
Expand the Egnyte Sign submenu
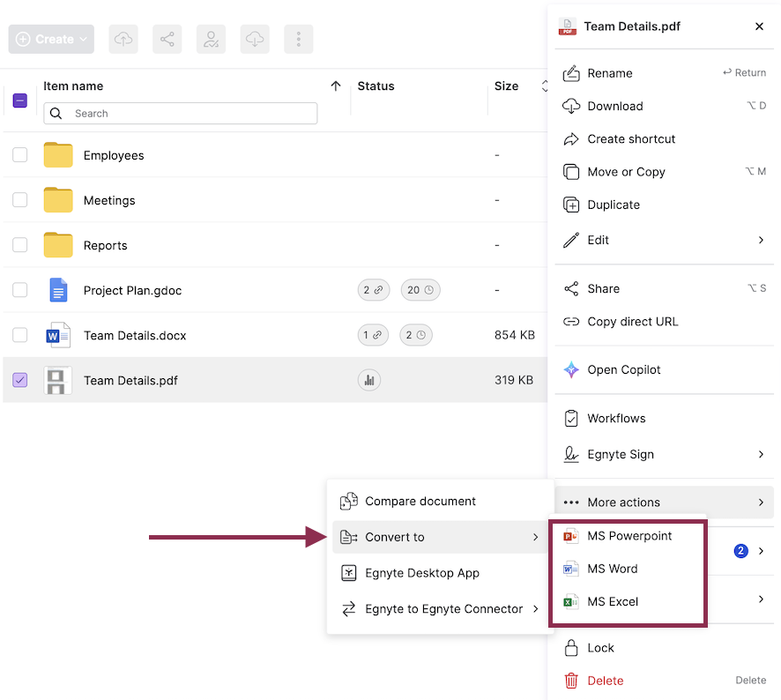pyautogui.click(x=761, y=455)
